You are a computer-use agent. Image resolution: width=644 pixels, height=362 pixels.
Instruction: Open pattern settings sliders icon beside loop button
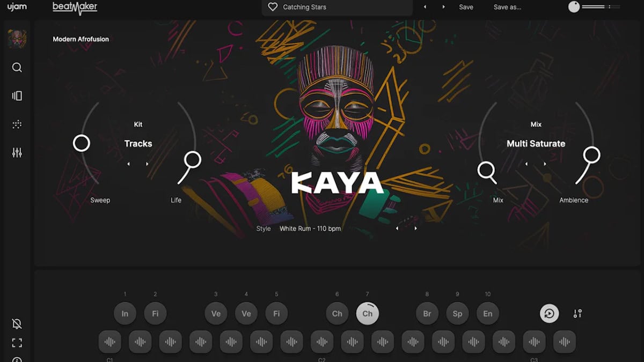click(x=577, y=314)
